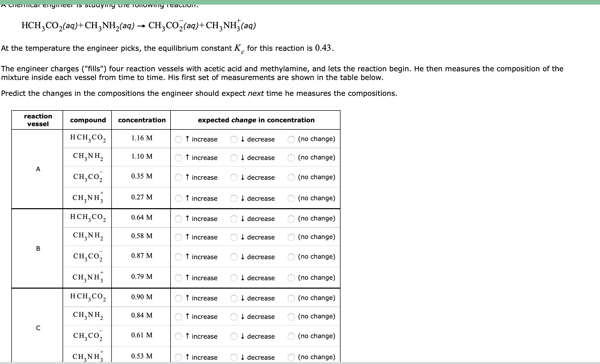Select decrease for CH3CO2 in vessel C
This screenshot has width=600, height=364.
pos(234,336)
